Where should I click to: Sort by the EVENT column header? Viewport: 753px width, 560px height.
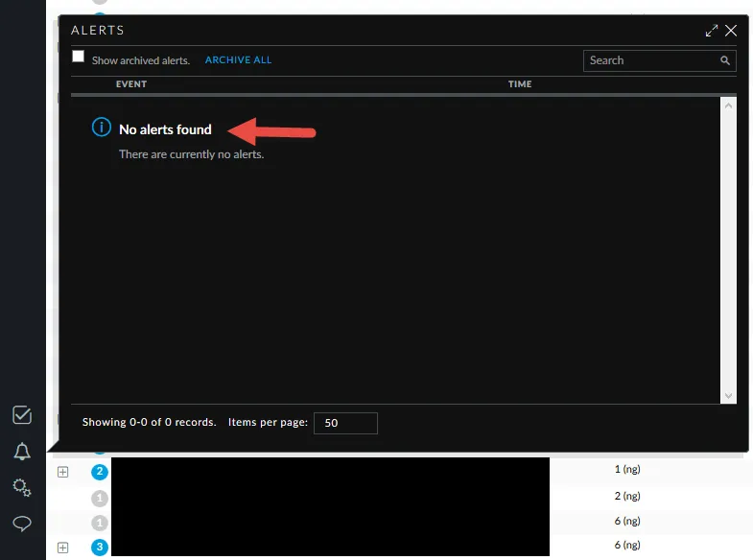(x=131, y=84)
